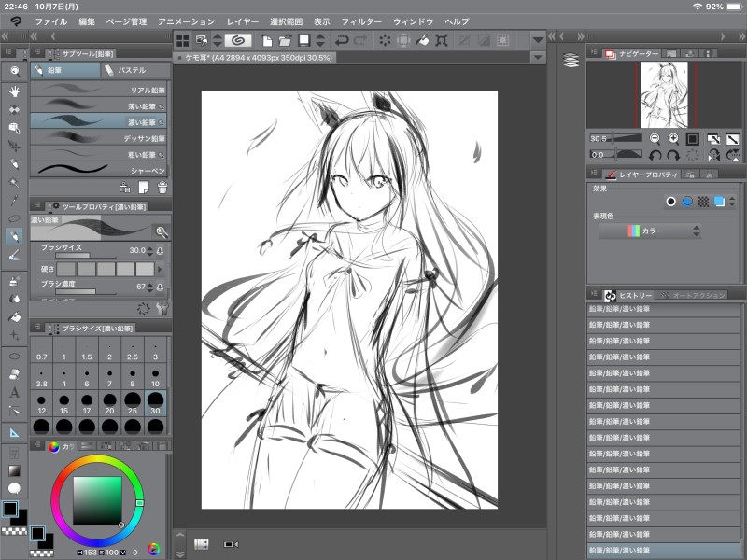Viewport: 747px width, 560px height.
Task: Toggle brush density pressure dynamics icon
Action: pos(161,287)
